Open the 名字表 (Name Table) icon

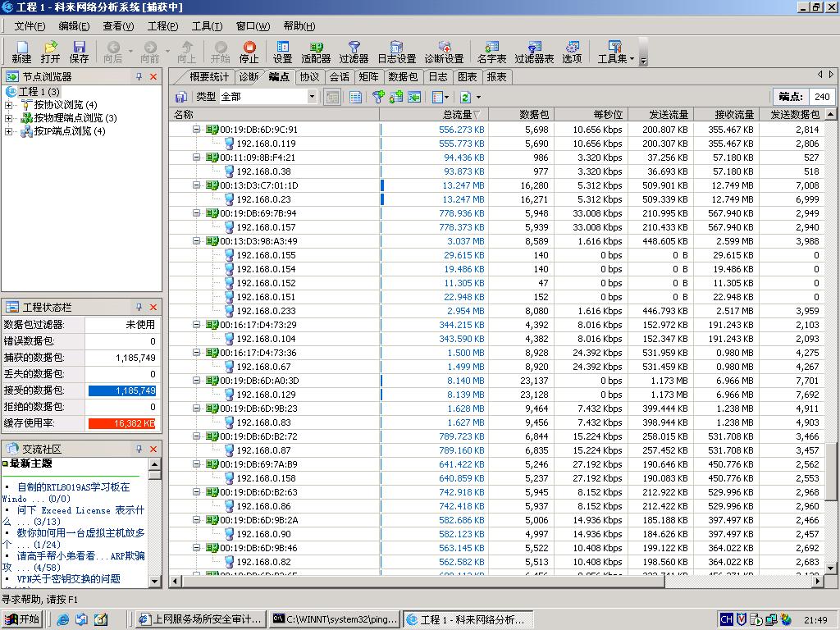pos(491,52)
